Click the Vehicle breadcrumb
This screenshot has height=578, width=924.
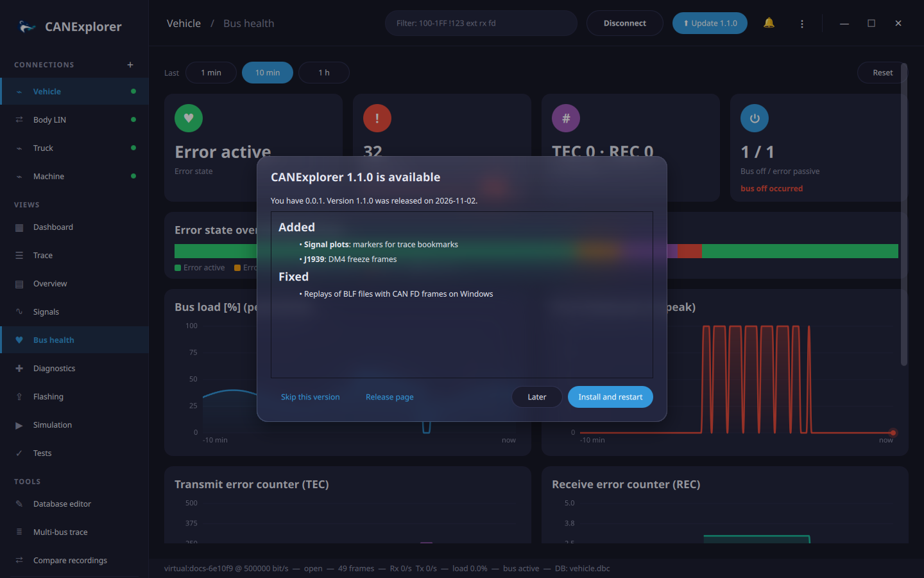click(184, 23)
